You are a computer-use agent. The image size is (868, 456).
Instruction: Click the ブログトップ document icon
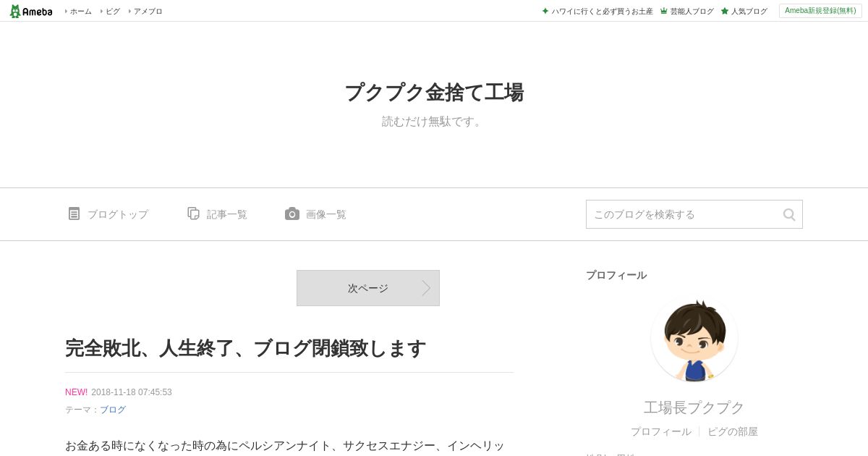74,214
